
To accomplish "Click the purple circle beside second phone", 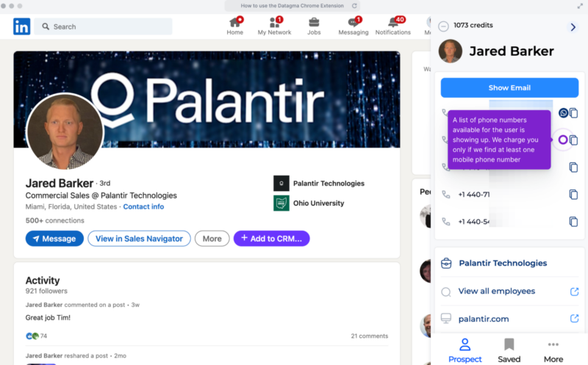I will tap(562, 140).
